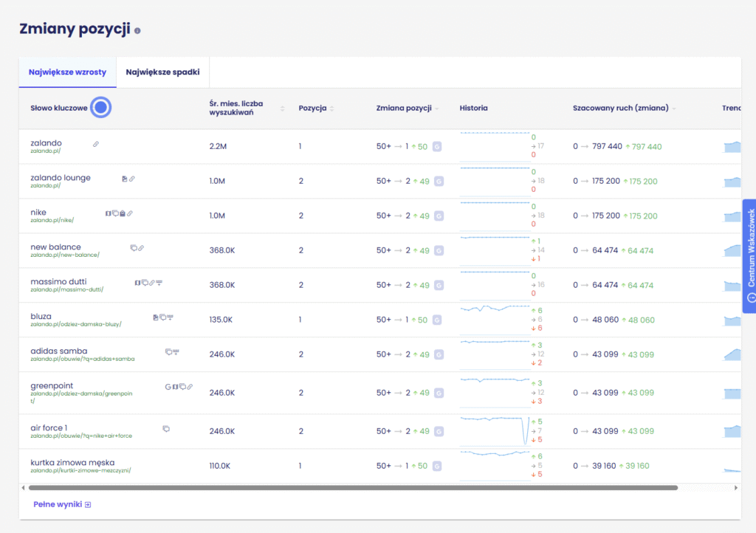756x533 pixels.
Task: Click the G badge in the air force 1 row
Action: coord(439,431)
